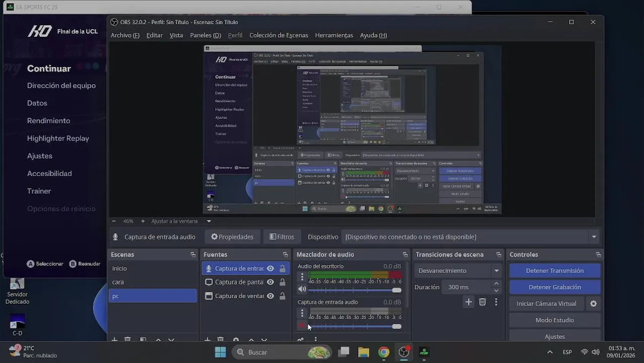Open the Editar menu
Screen dimensions: 644x363
point(155,35)
